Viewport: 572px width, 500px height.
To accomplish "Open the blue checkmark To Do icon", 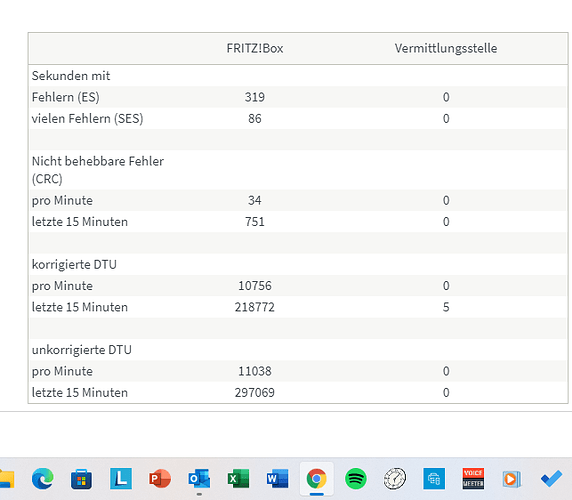I will pyautogui.click(x=551, y=478).
